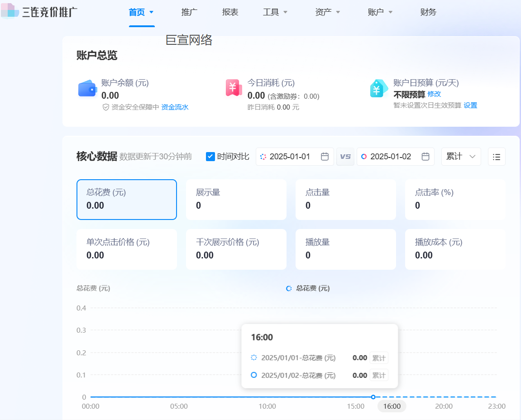Click the 三连竞价推广 logo icon

click(10, 10)
